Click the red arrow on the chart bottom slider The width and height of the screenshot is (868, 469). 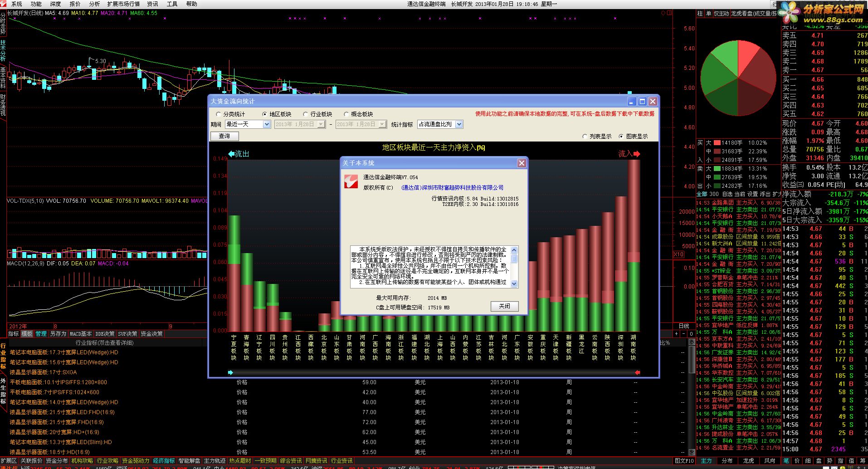(638, 372)
